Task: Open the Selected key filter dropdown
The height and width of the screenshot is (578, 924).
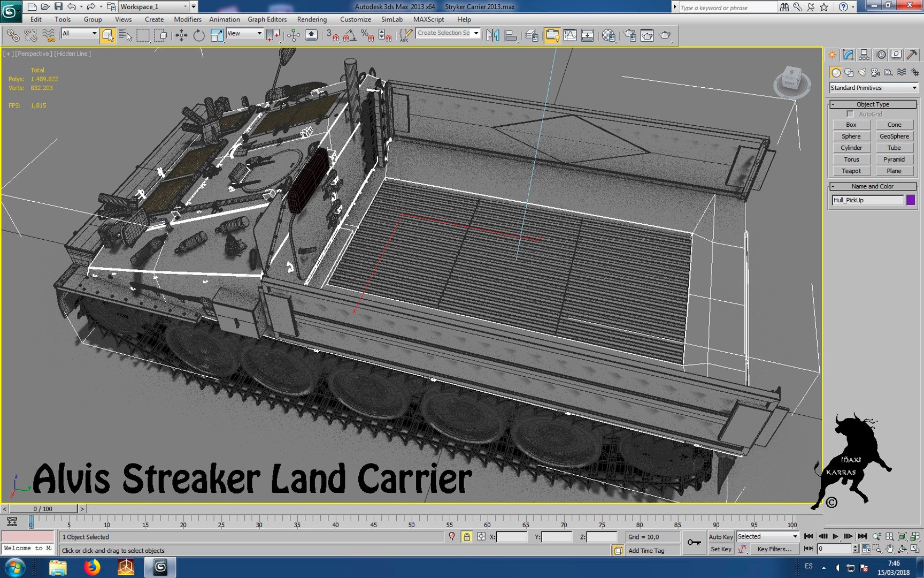Action: click(x=767, y=536)
